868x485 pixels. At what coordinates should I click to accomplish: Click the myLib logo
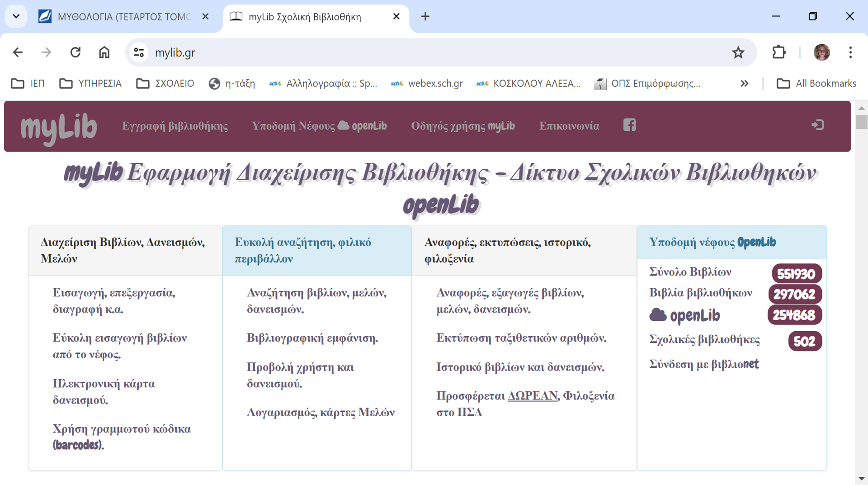point(59,128)
